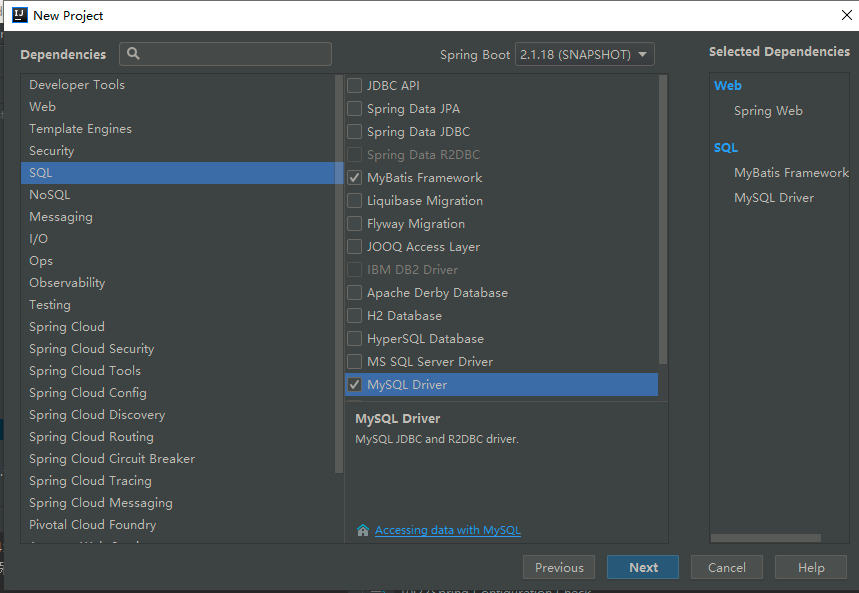Choose the Ops category
Viewport: 859px width, 593px height.
tap(178, 261)
